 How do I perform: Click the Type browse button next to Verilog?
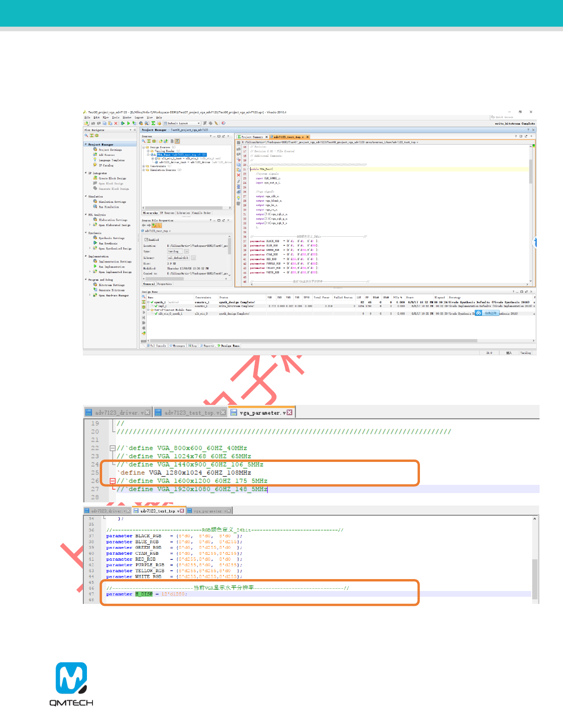187,251
